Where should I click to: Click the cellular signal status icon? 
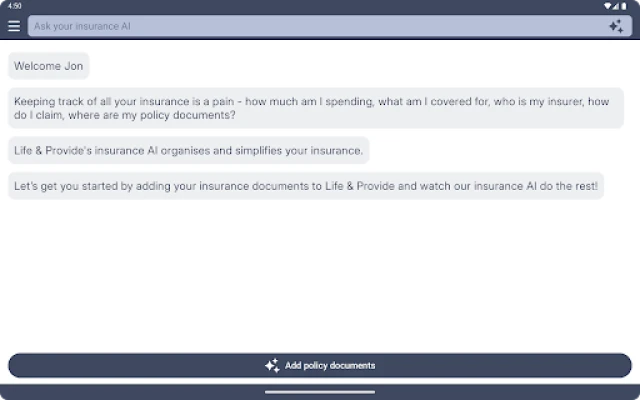tap(616, 6)
